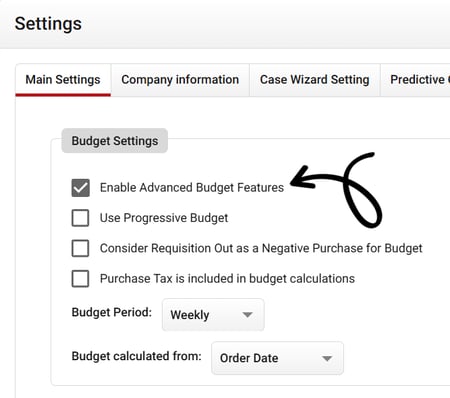This screenshot has width=450, height=398.
Task: Click the Budget Settings section header
Action: click(115, 141)
